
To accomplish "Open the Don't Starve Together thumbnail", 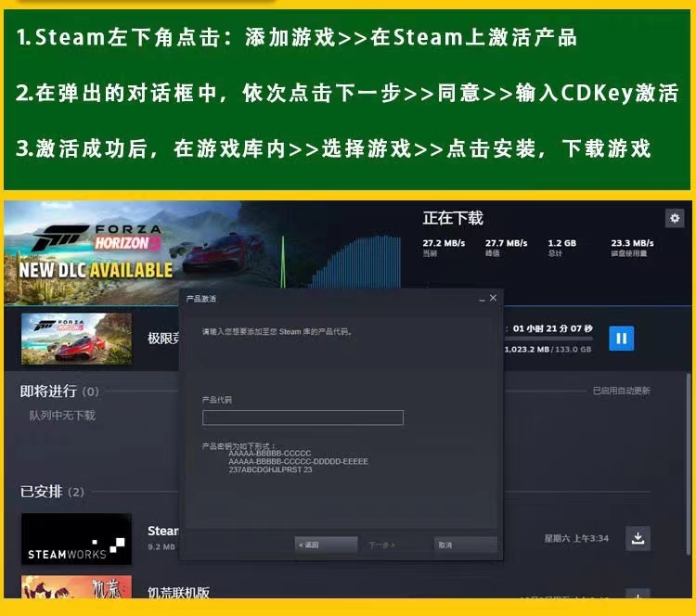I will pyautogui.click(x=76, y=586).
